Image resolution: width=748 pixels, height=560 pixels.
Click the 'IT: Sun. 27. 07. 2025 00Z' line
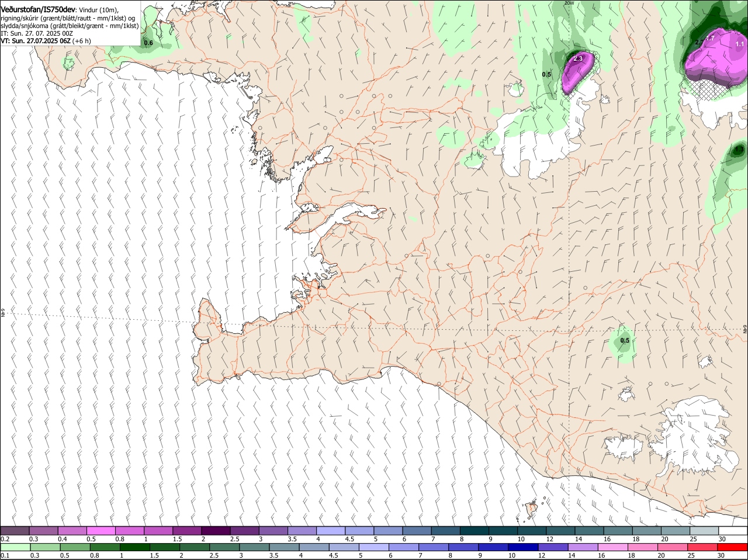37,33
